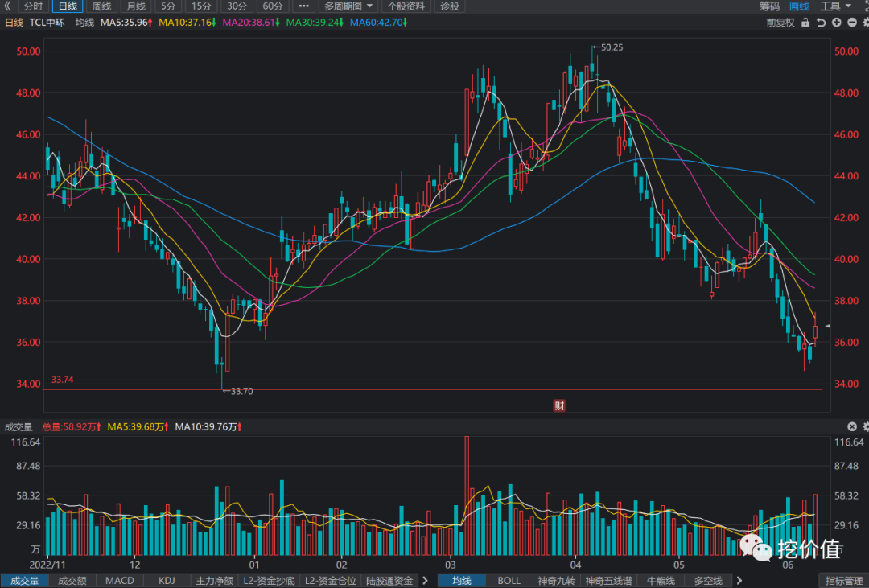Switch to 神奇五线谱 indicator
Viewport: 869px width, 588px height.
[x=608, y=581]
